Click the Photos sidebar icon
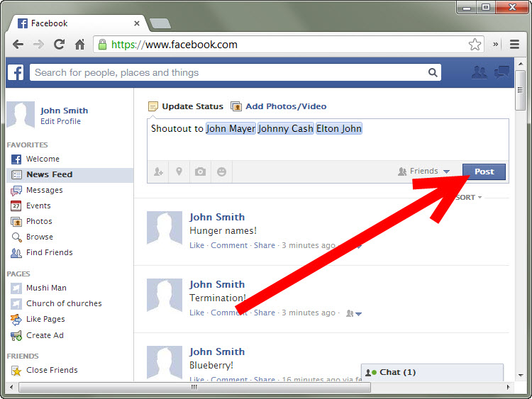The height and width of the screenshot is (399, 532). click(x=16, y=222)
